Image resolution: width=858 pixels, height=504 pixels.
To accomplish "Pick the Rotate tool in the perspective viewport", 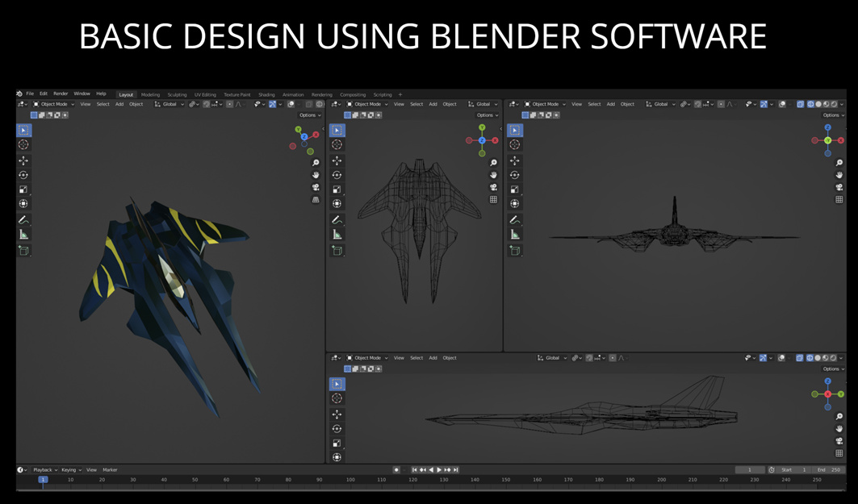I will point(23,175).
